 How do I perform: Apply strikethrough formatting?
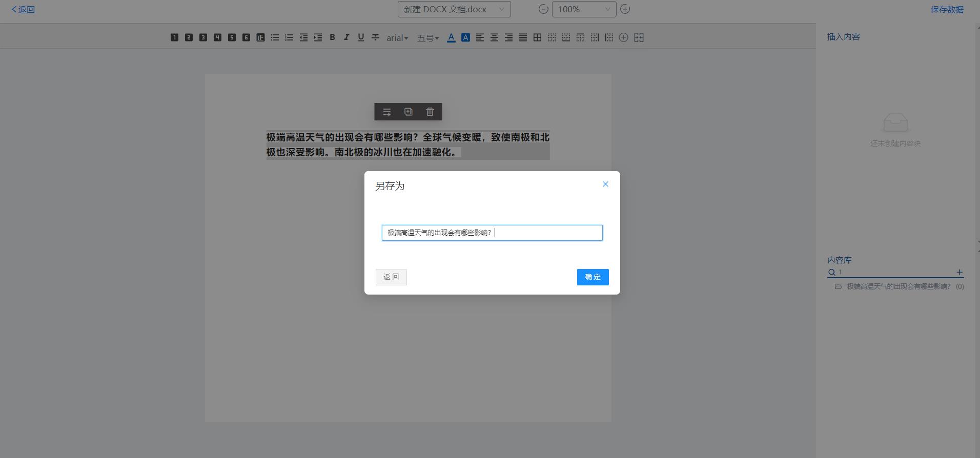(x=375, y=37)
